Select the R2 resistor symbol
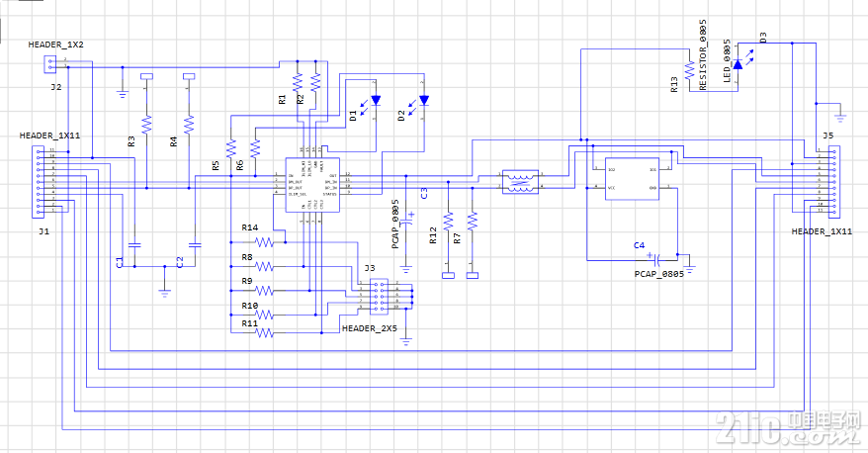This screenshot has width=868, height=453. click(315, 82)
